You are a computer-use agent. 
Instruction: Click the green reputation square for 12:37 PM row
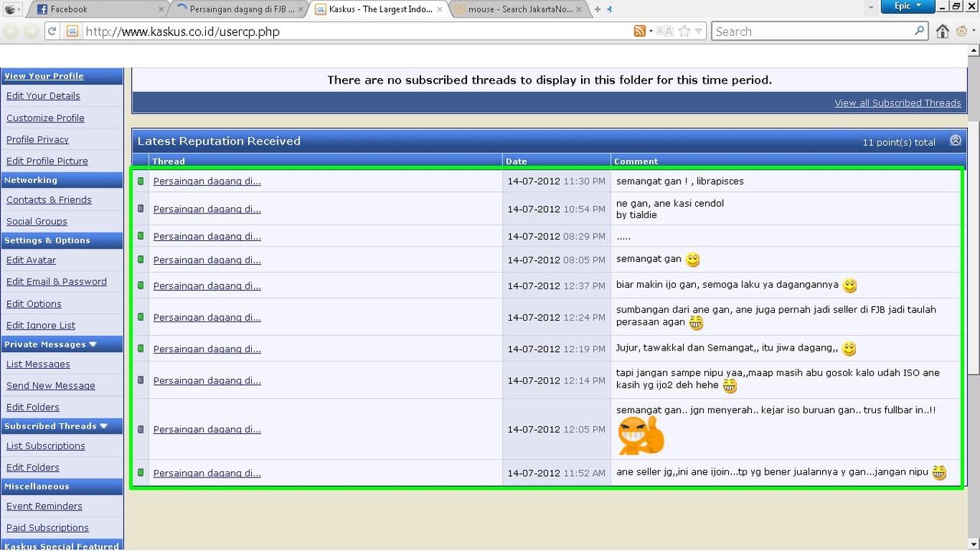click(x=141, y=285)
